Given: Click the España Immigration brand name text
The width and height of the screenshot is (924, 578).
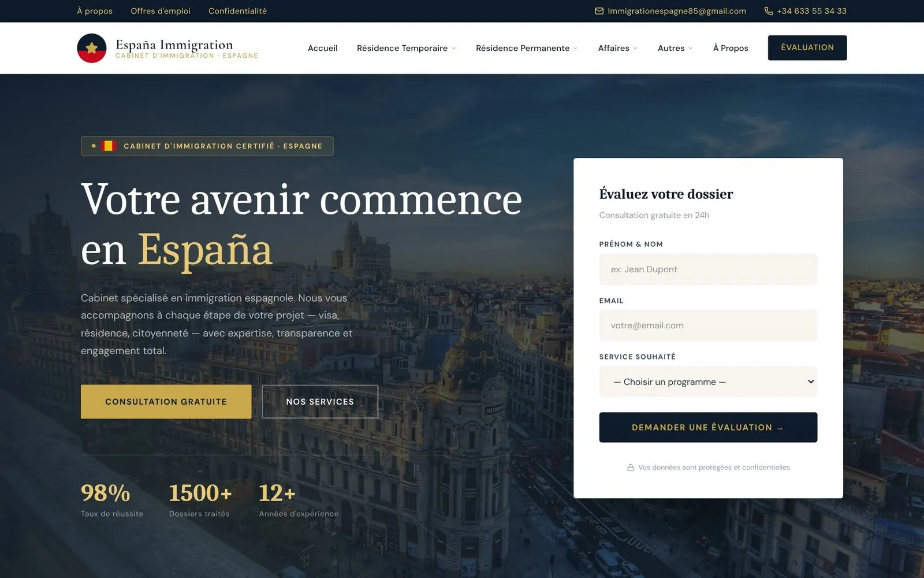Looking at the screenshot, I should point(174,45).
